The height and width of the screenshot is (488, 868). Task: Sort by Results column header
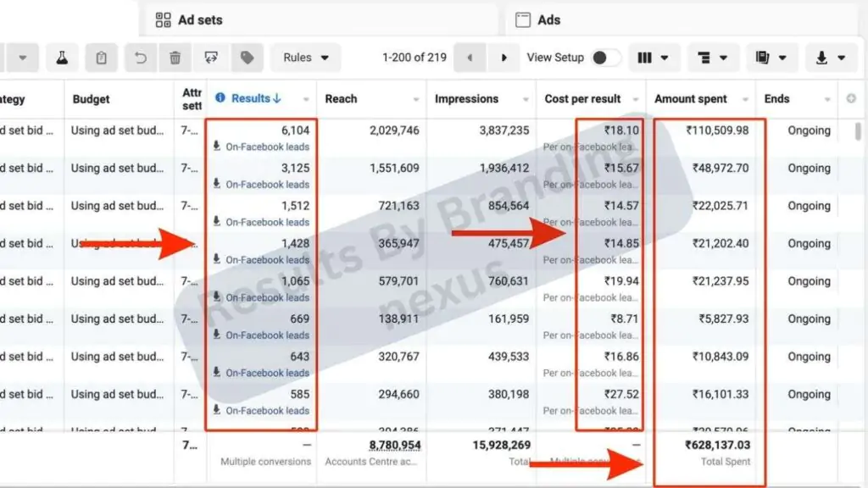tap(251, 98)
